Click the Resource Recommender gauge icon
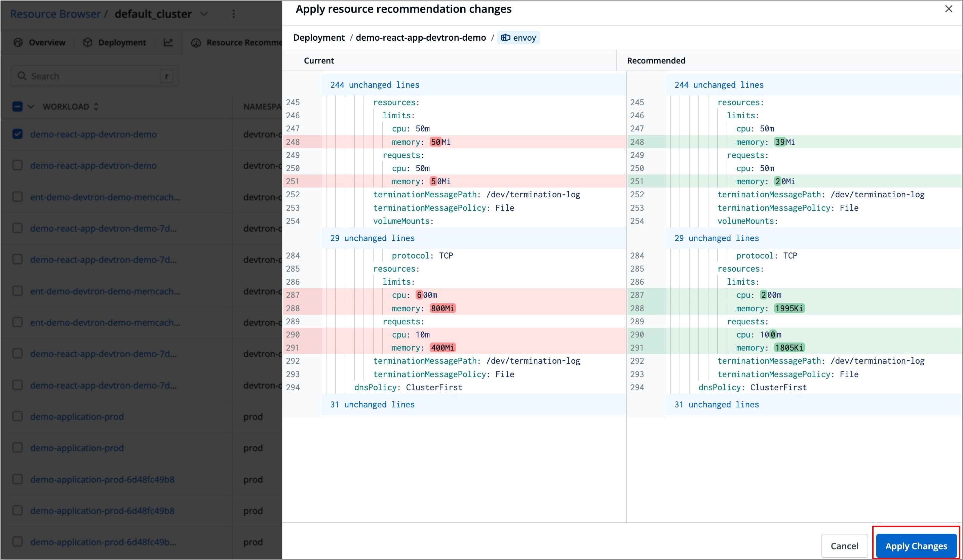The width and height of the screenshot is (963, 560). [197, 42]
